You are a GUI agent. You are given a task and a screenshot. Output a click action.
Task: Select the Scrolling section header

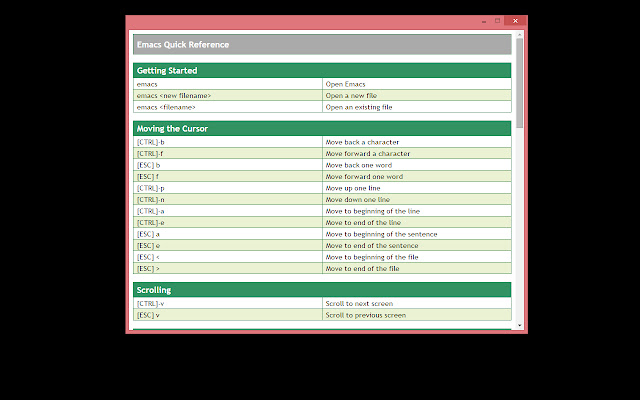point(322,290)
